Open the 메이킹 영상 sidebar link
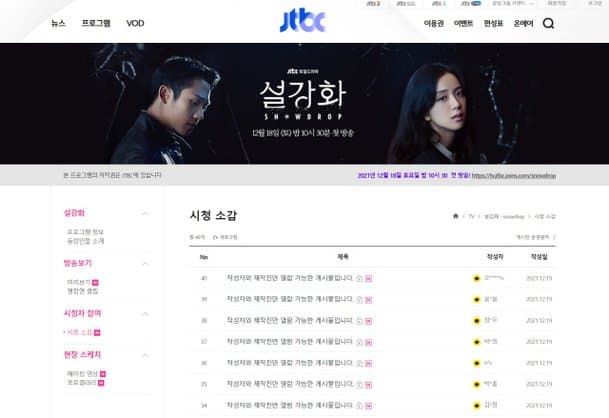Image resolution: width=609 pixels, height=418 pixels. click(82, 374)
